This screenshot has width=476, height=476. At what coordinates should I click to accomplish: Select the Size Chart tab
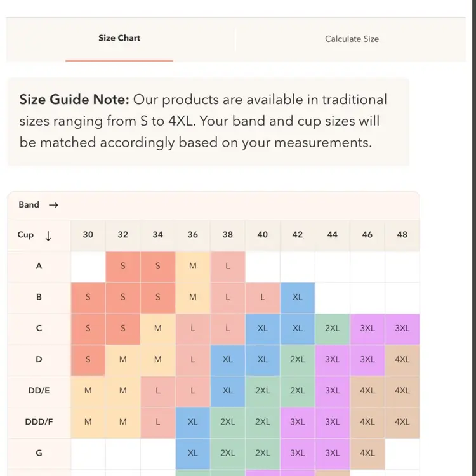119,38
